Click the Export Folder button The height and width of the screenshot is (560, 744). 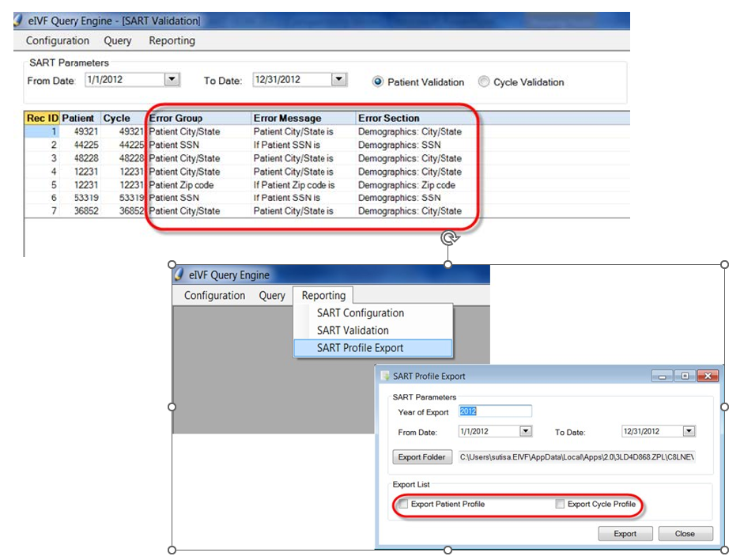(422, 457)
